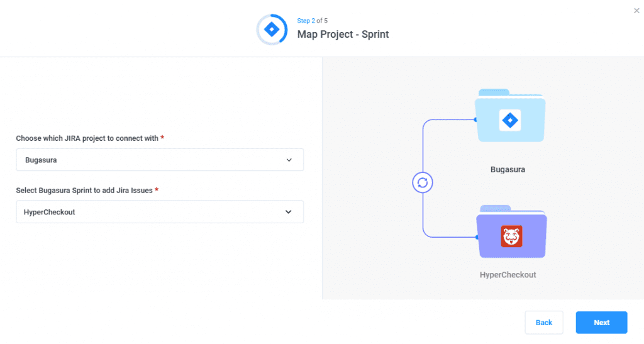The width and height of the screenshot is (644, 344).
Task: Close the dialog with the X icon
Action: coord(636,11)
